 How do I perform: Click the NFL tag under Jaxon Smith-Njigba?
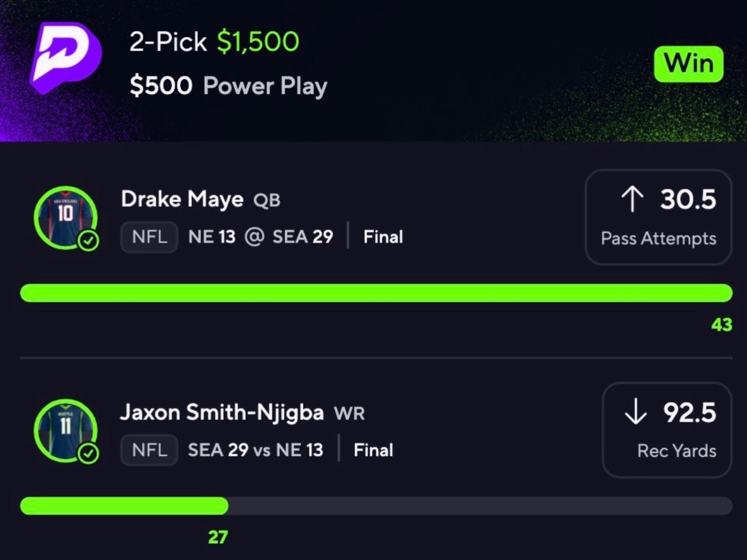click(149, 449)
